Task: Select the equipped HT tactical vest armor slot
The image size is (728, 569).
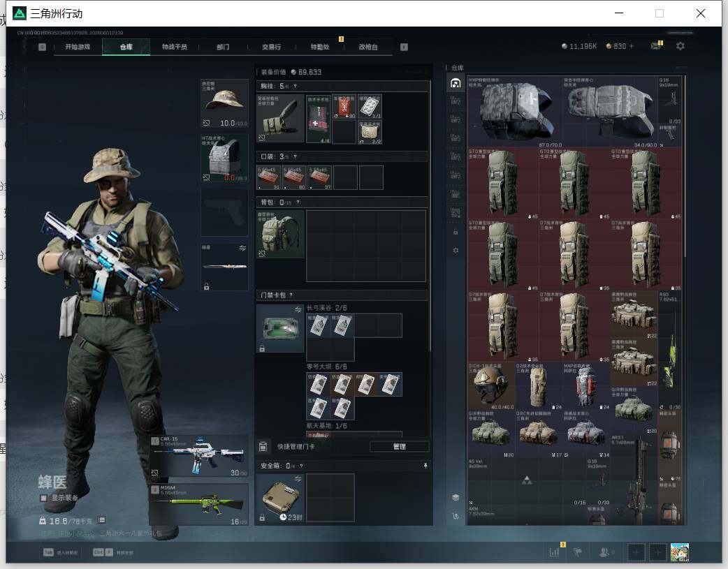Action: (224, 158)
